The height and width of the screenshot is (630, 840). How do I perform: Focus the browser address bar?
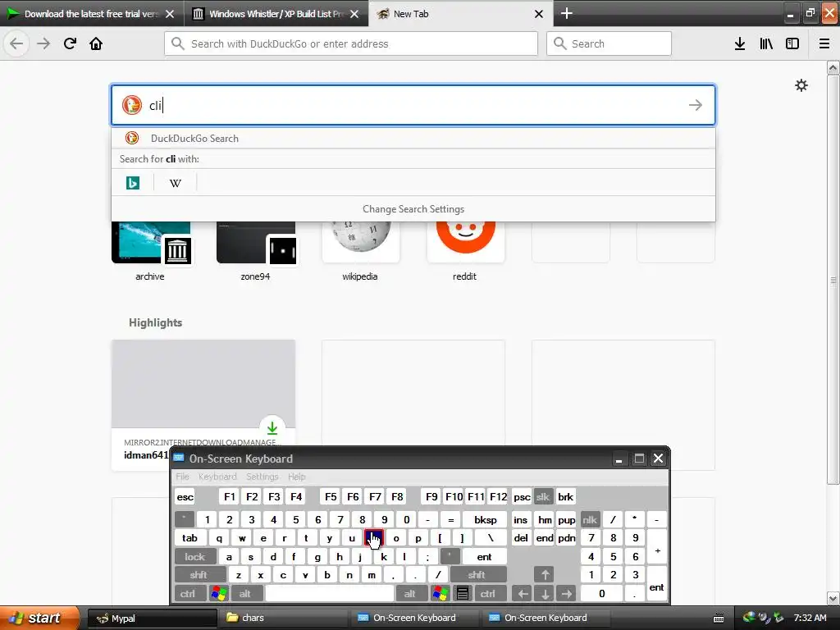tap(351, 43)
